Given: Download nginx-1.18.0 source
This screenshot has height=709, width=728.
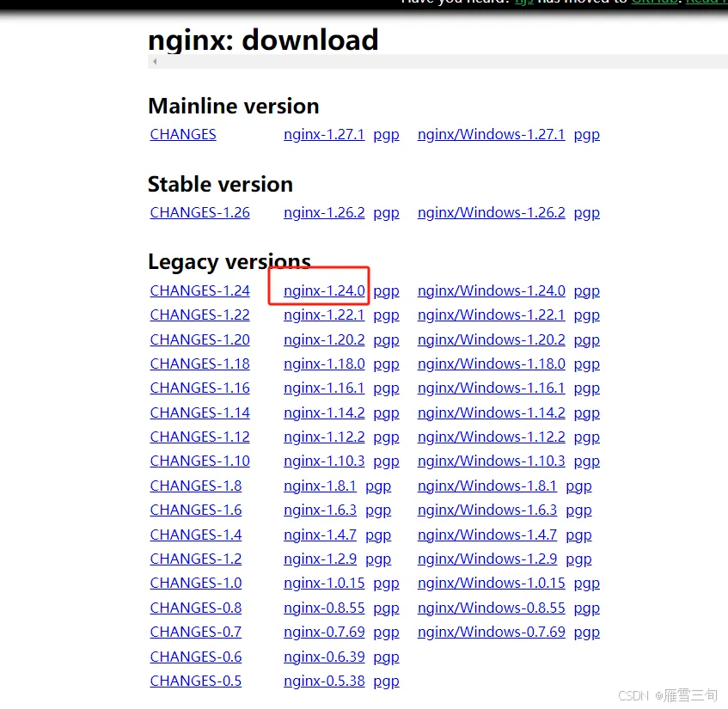Looking at the screenshot, I should pos(324,364).
